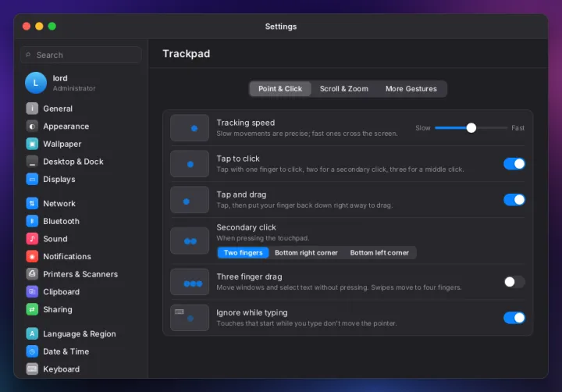
Task: Click the search magnifier icon
Action: (x=28, y=55)
